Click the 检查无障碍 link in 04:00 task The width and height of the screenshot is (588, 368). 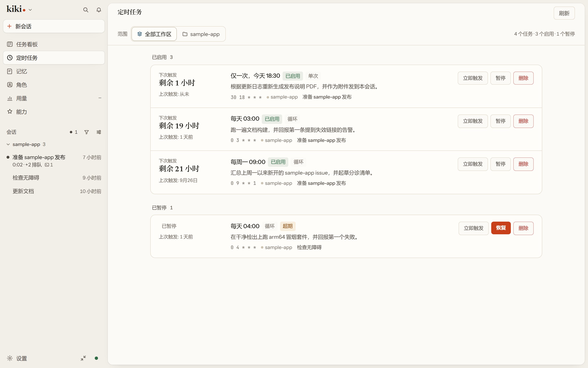point(309,248)
